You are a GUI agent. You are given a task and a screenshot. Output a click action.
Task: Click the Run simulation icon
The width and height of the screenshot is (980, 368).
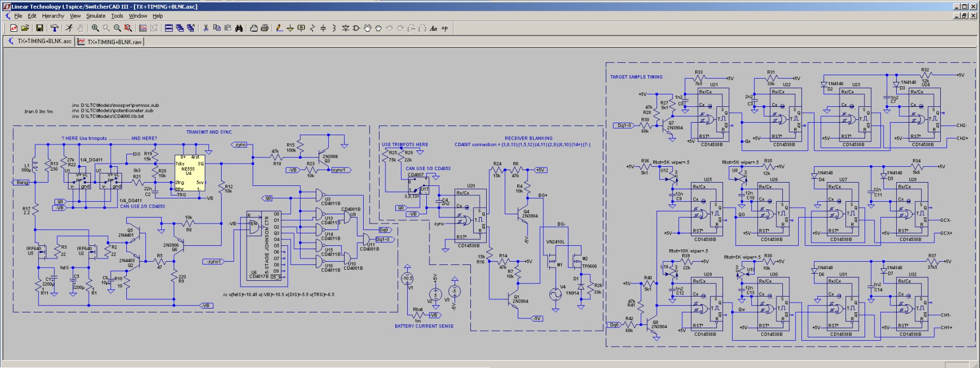(x=69, y=28)
